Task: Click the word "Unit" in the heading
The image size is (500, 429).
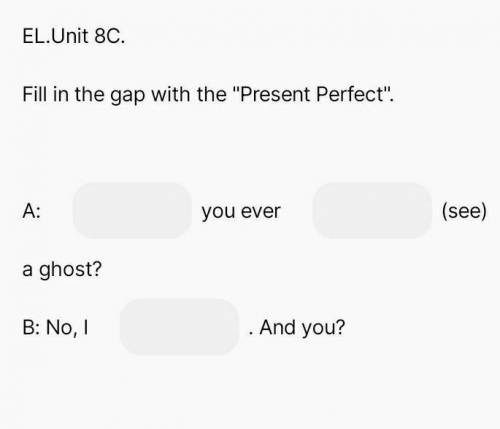Action: point(70,36)
